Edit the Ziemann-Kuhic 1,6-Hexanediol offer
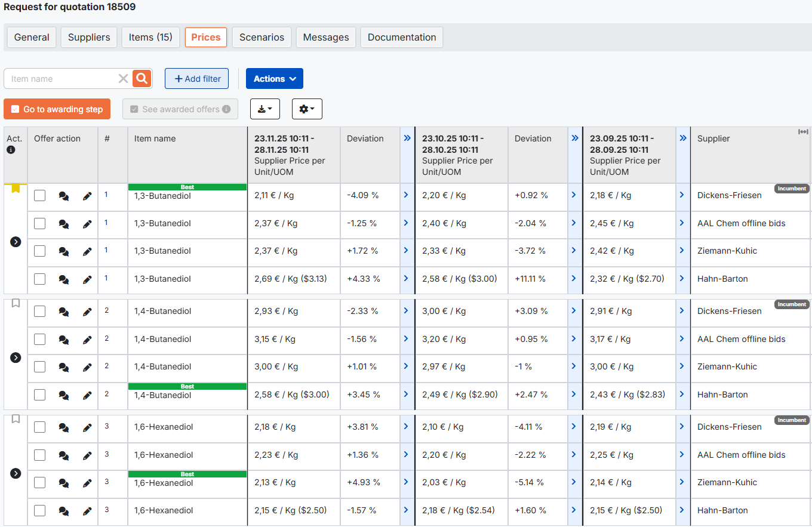 click(87, 483)
